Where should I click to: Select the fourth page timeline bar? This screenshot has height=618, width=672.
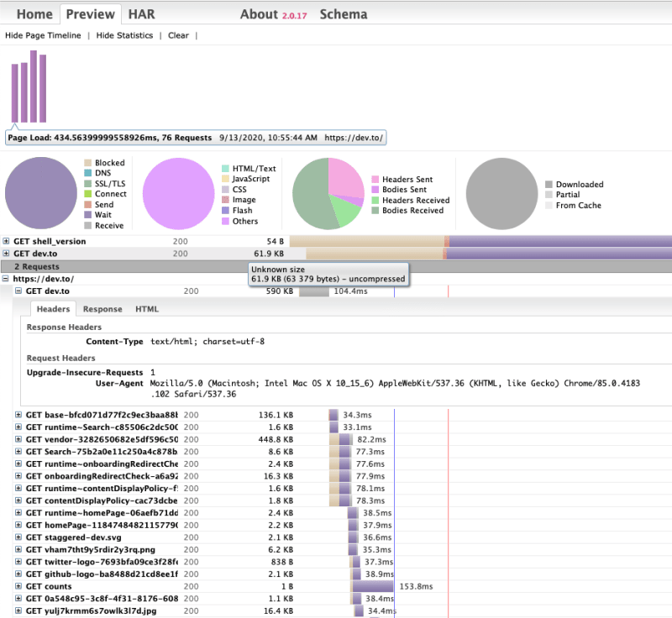pos(43,88)
